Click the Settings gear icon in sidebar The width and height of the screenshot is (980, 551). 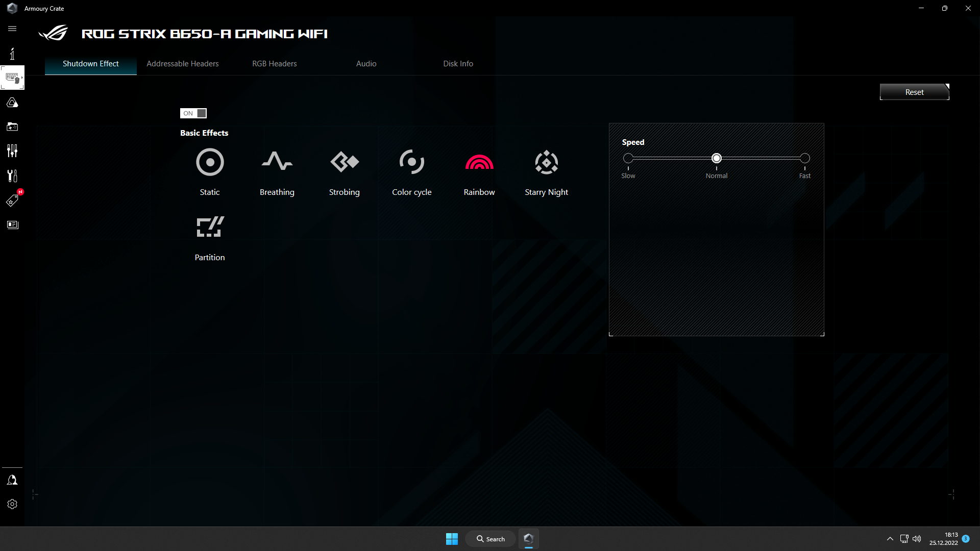click(12, 504)
